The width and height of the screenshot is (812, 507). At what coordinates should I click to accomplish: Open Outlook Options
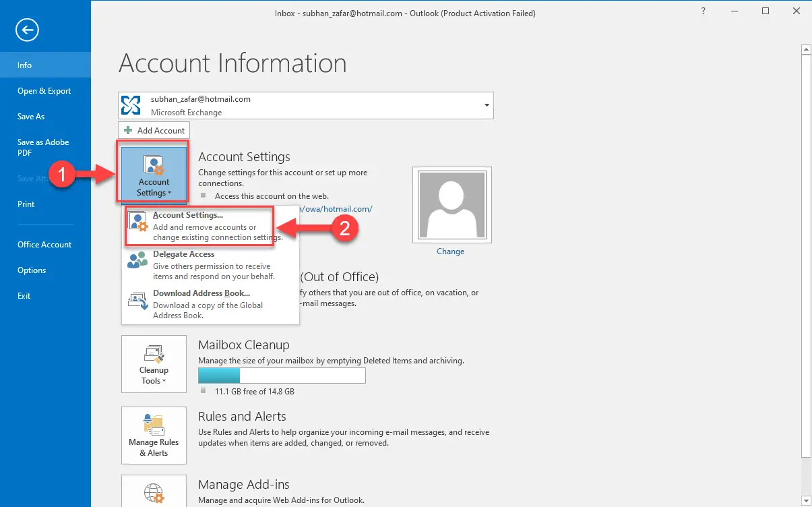tap(45, 270)
